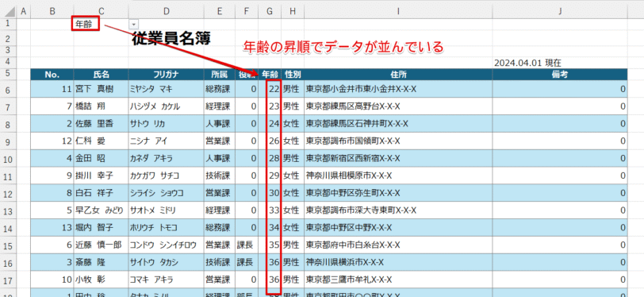The height and width of the screenshot is (297, 644).
Task: Select name cell 近藤 慎一郎
Action: 101,245
